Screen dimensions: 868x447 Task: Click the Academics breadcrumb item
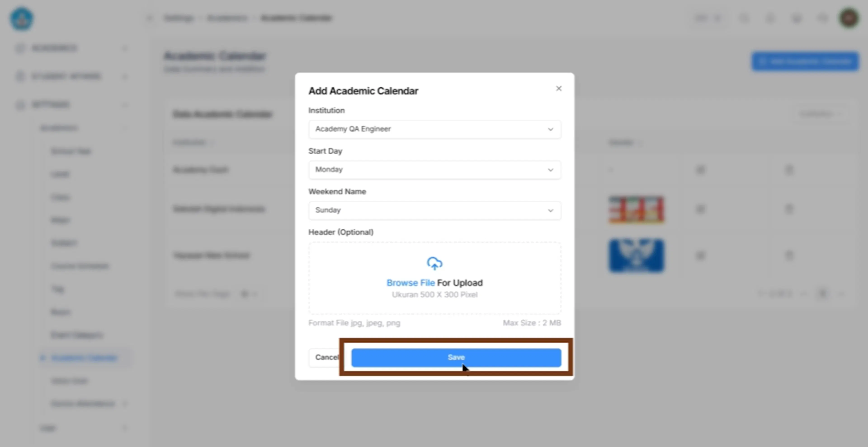(227, 18)
